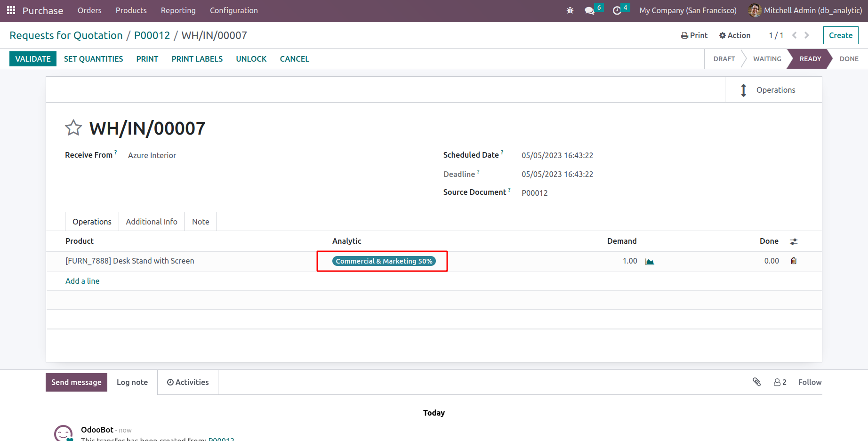Open the Print dropdown
This screenshot has width=868, height=441.
pyautogui.click(x=694, y=35)
